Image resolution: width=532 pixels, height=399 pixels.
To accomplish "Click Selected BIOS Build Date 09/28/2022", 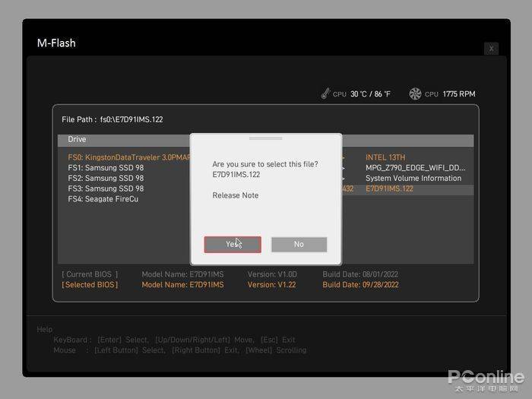I will (360, 285).
